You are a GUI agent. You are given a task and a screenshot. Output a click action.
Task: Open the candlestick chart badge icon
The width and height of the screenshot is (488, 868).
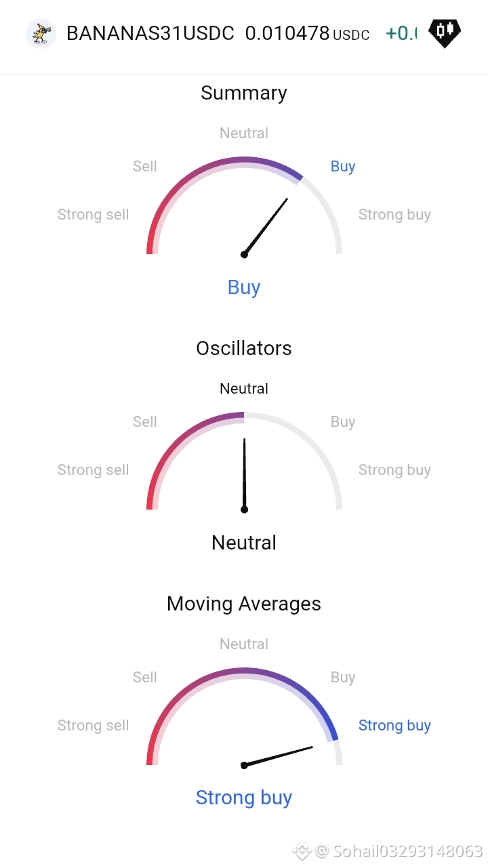(445, 33)
